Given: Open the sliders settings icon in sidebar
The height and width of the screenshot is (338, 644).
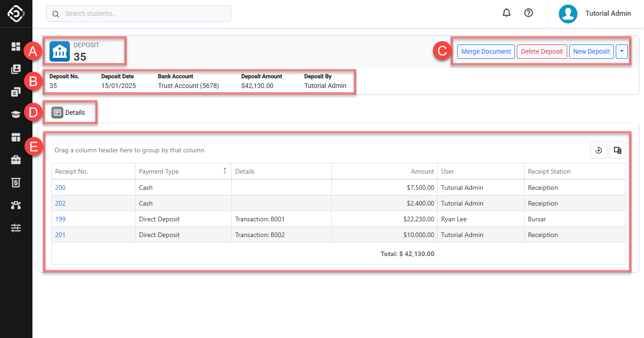Looking at the screenshot, I should coord(16,228).
